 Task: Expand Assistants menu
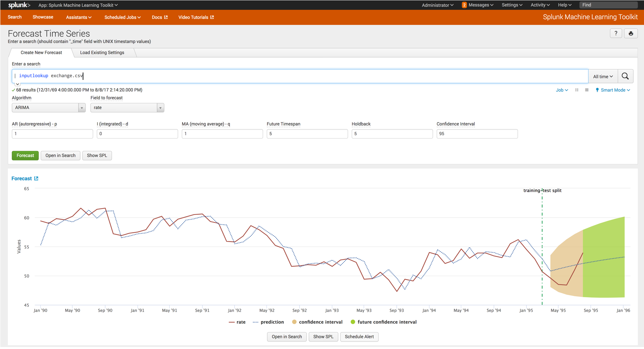point(79,17)
